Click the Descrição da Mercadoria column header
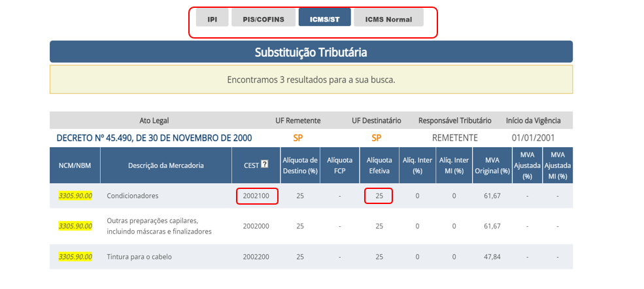The image size is (644, 289). [165, 165]
